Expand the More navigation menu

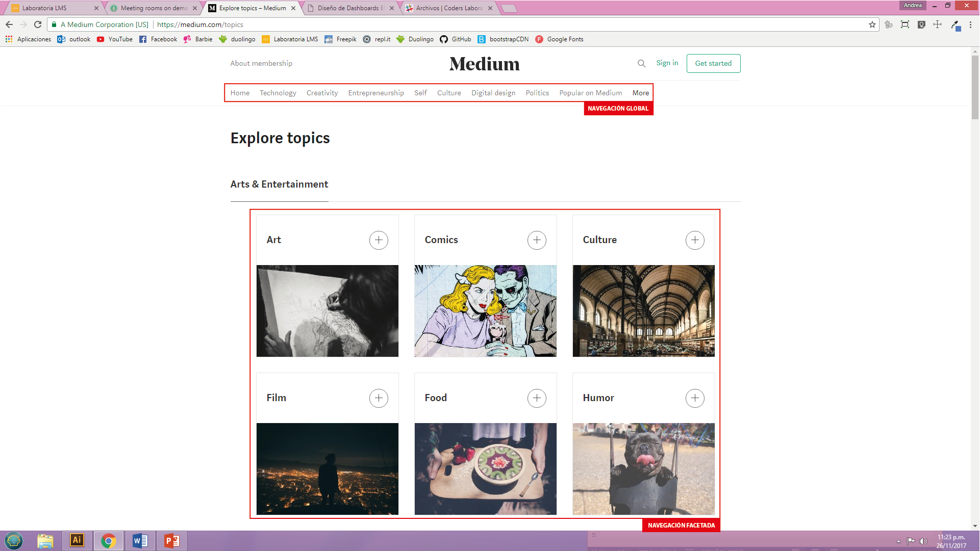tap(641, 93)
